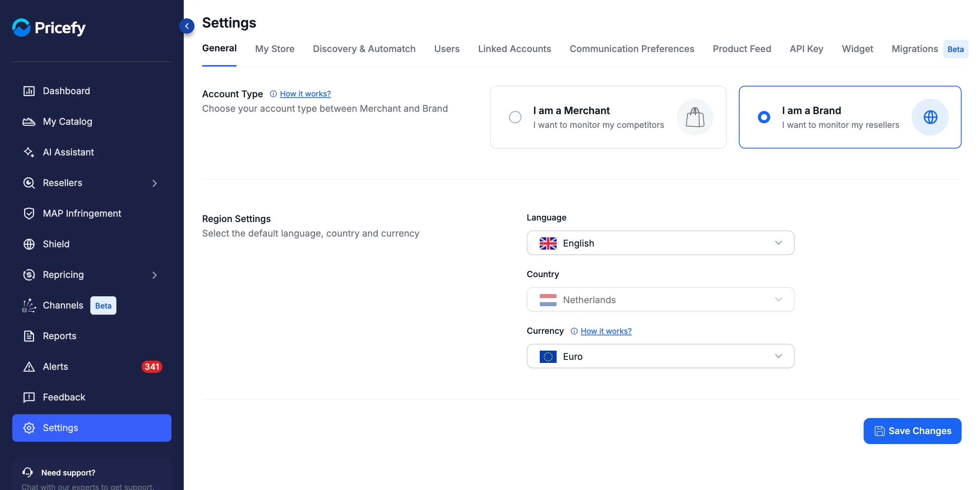Open Currency How it works link
This screenshot has width=980, height=490.
click(606, 331)
